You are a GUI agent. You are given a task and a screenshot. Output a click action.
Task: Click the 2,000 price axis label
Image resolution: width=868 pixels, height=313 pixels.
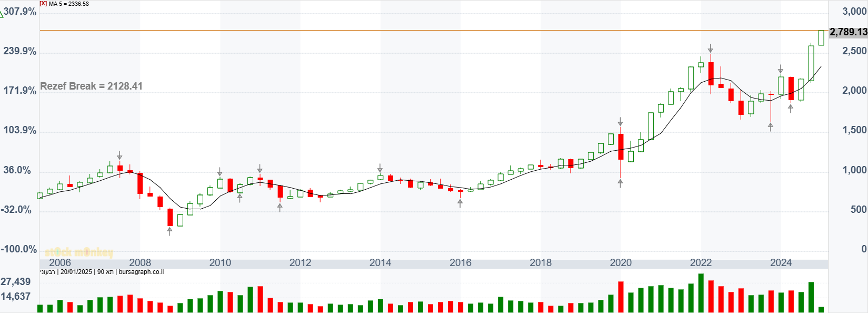click(854, 91)
